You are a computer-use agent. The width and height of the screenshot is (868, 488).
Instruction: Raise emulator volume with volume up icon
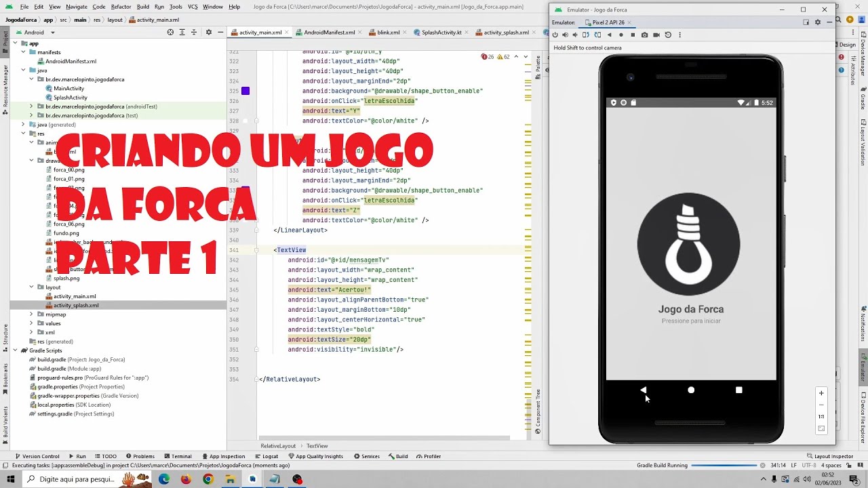[x=565, y=35]
